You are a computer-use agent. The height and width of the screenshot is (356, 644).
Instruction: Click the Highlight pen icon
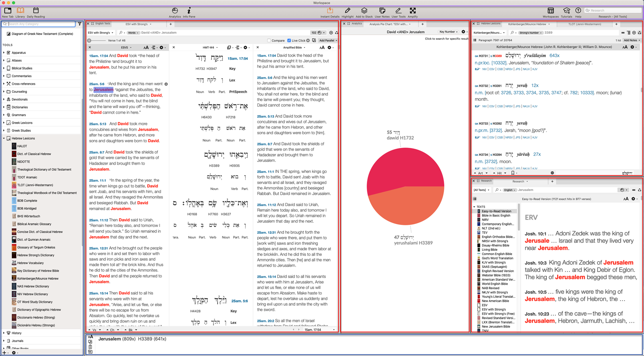[x=347, y=12]
